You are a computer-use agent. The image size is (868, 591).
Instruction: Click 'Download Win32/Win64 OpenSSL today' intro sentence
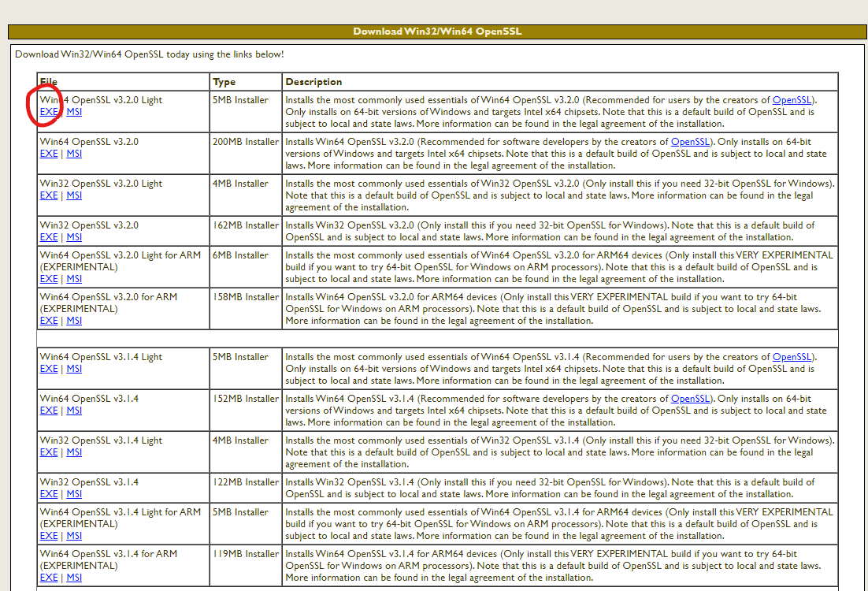150,54
